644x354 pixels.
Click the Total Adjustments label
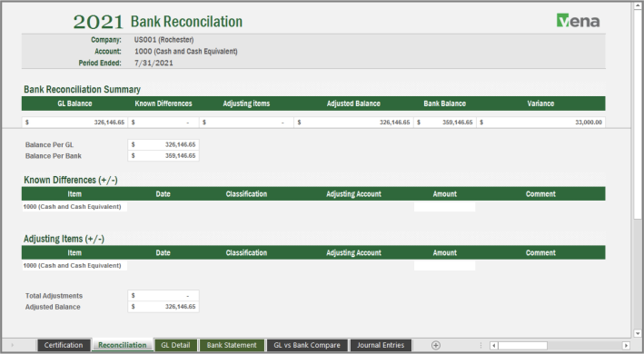coord(54,296)
